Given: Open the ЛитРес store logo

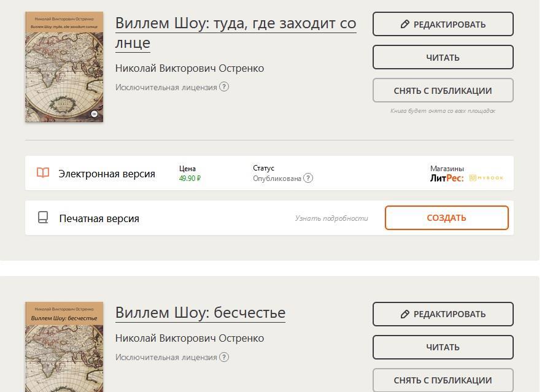Looking at the screenshot, I should coord(447,178).
